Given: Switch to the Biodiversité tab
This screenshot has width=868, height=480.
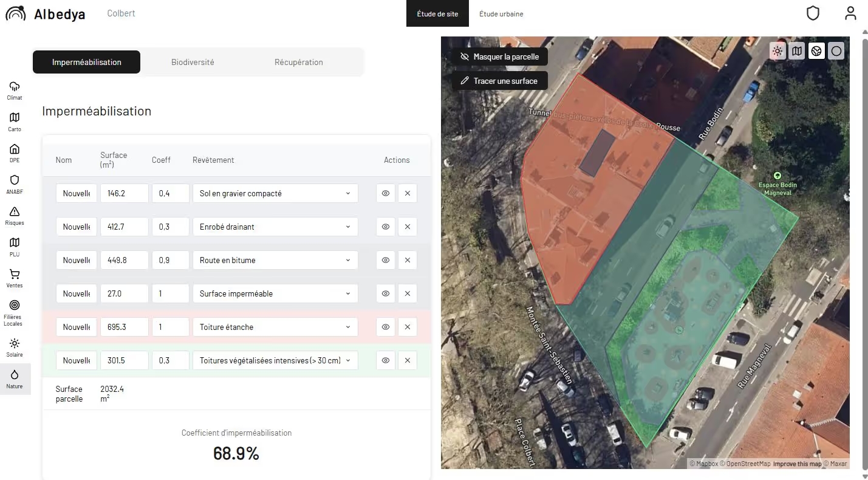Looking at the screenshot, I should [193, 62].
